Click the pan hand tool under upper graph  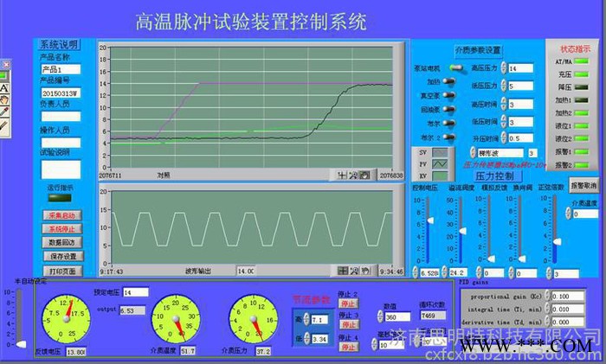pos(364,175)
